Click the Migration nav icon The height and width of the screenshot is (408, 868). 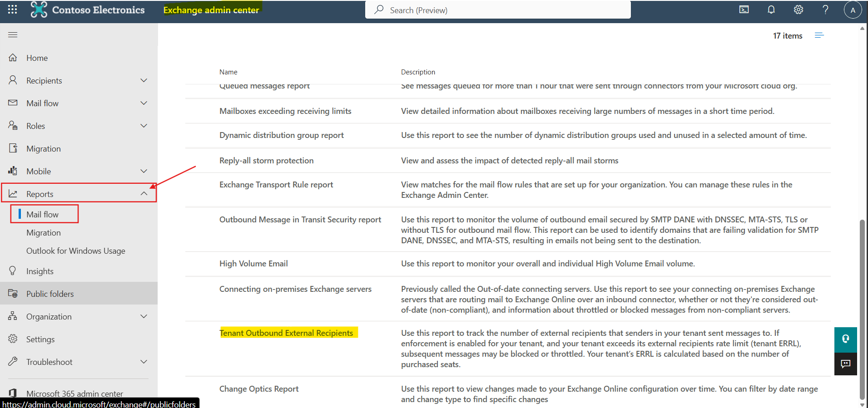[13, 148]
